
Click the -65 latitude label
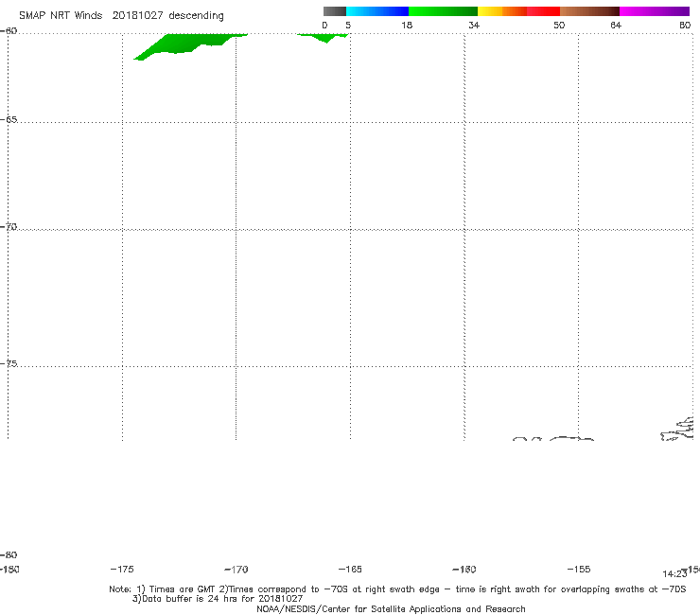pyautogui.click(x=9, y=120)
